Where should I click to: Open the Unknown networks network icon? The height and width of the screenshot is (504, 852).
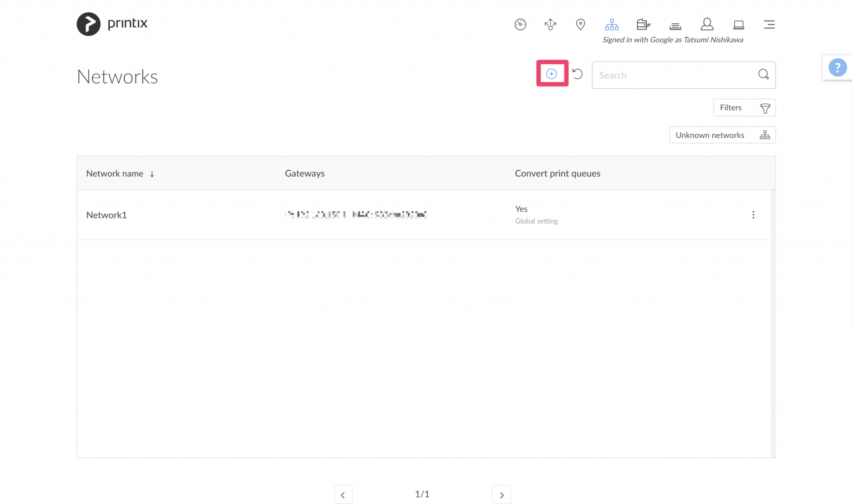[x=765, y=134]
